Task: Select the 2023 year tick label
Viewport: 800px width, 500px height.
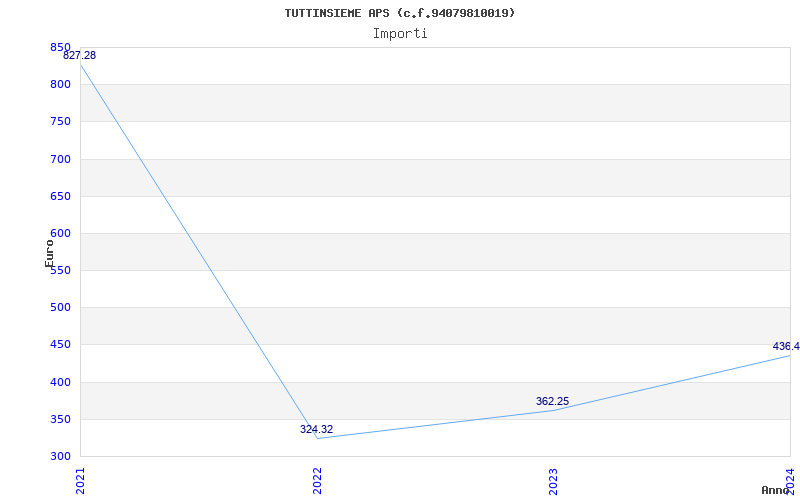Action: (x=553, y=480)
